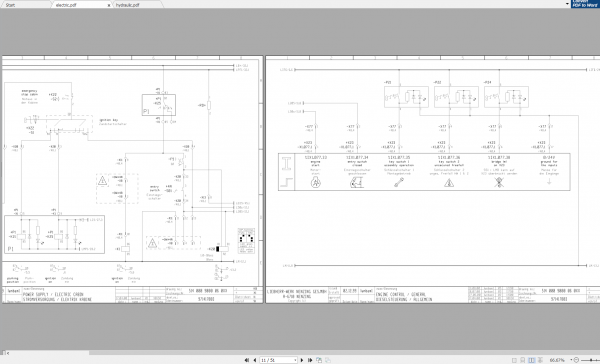
Task: Click the ENGINE CONTROL / GENERAL title
Action: (401, 294)
